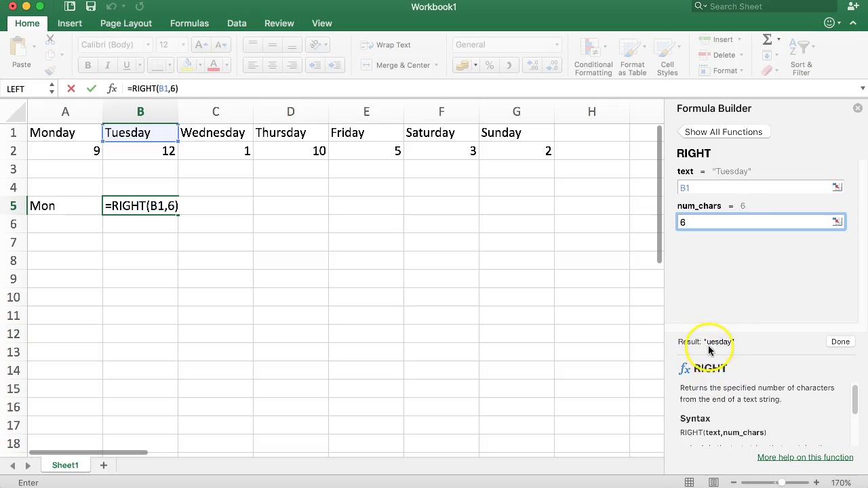Open the Formulas tab
Image resolution: width=868 pixels, height=488 pixels.
189,23
